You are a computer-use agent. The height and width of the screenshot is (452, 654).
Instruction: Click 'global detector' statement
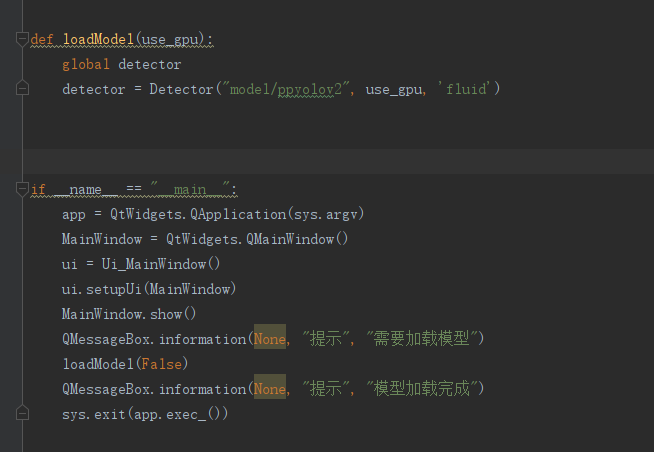coord(121,64)
